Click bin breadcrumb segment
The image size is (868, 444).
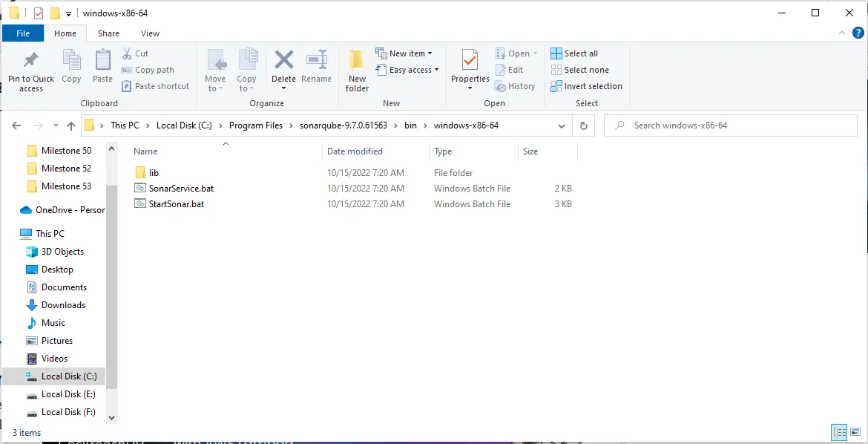pos(410,125)
